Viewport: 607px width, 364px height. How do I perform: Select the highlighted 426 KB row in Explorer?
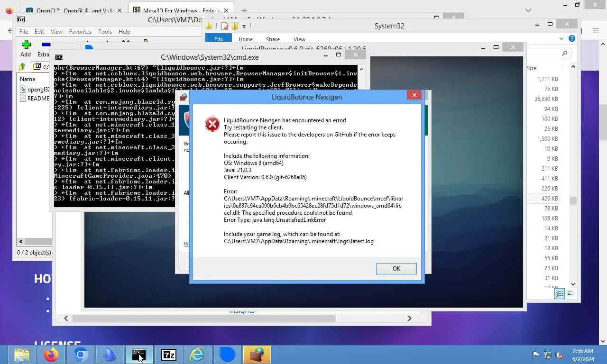pos(543,199)
